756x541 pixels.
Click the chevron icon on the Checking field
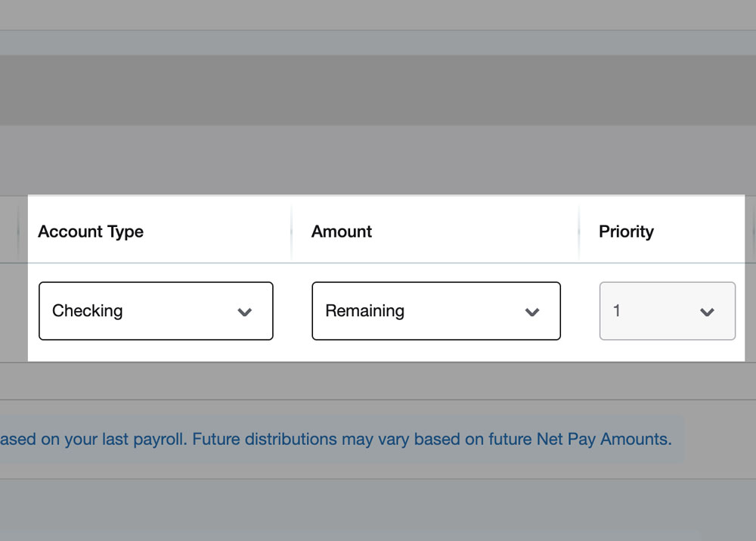(245, 310)
